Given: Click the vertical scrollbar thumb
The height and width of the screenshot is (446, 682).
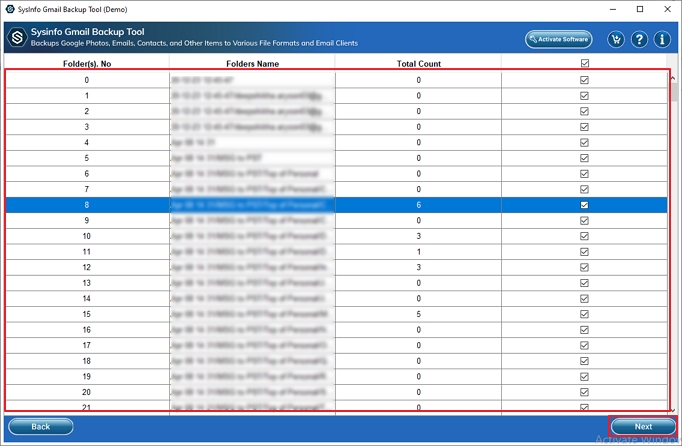Looking at the screenshot, I should pyautogui.click(x=674, y=92).
